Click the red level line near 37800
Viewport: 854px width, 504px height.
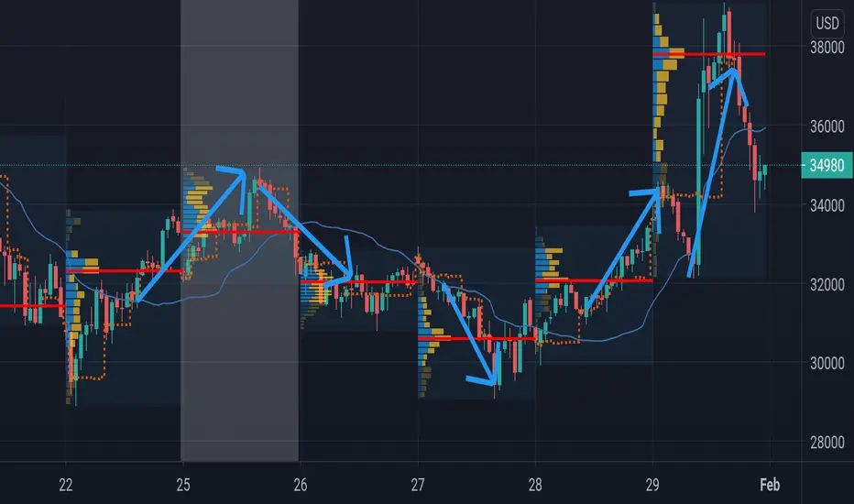(x=709, y=54)
